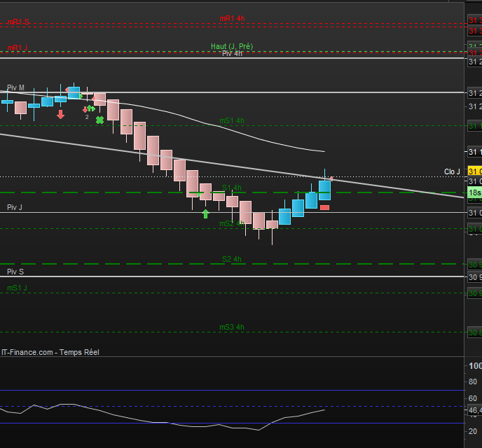
Task: Select the Haut (J, Pré) label
Action: 232,46
